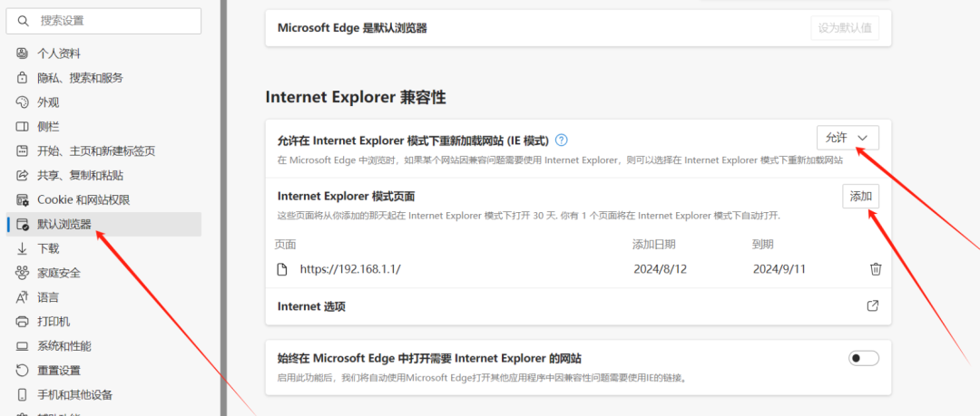Click the language icon beside 语言
980x416 pixels.
pyautogui.click(x=23, y=297)
